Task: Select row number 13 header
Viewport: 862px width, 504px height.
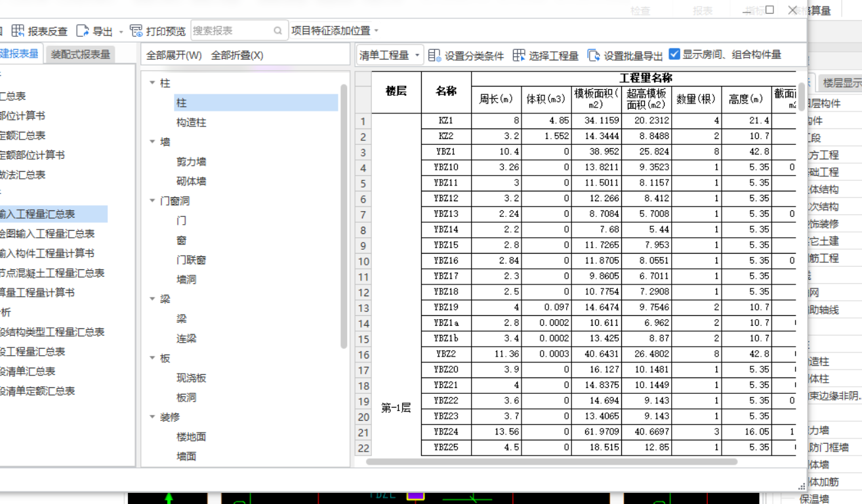Action: click(363, 308)
